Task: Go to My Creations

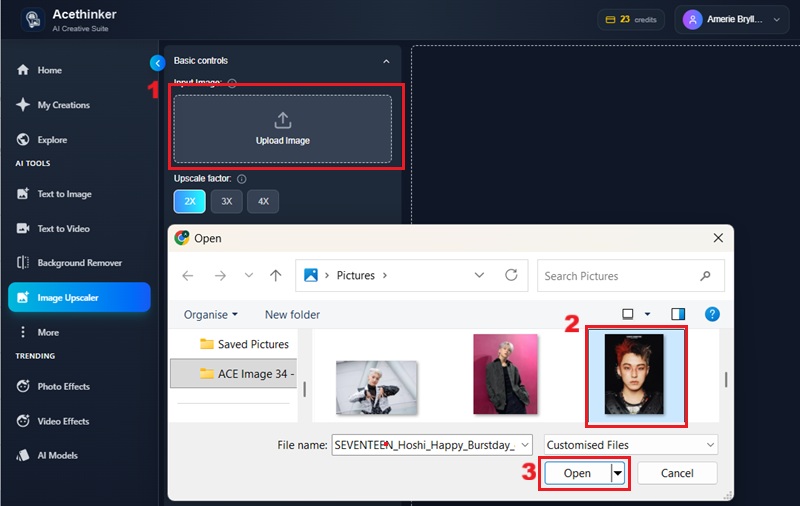Action: click(53, 105)
